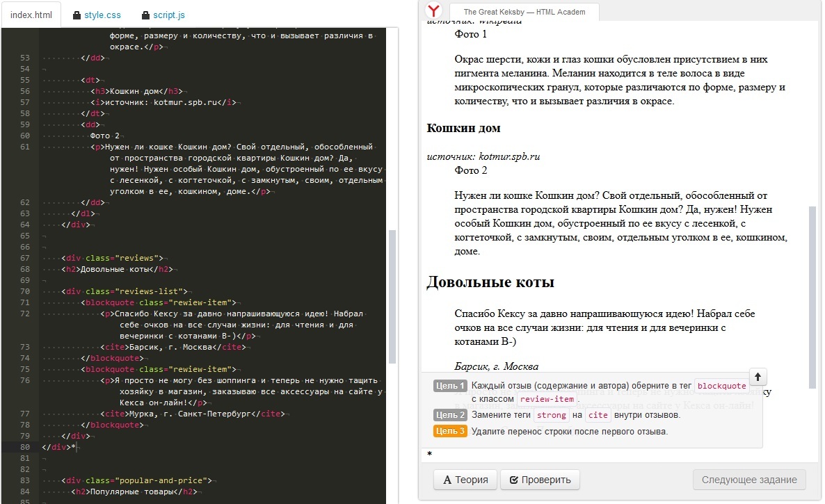Click the preview pane vertical scrollbar

click(812, 298)
